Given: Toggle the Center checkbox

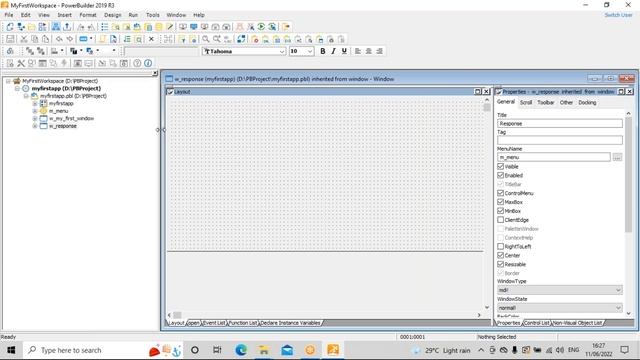Looking at the screenshot, I should point(500,256).
